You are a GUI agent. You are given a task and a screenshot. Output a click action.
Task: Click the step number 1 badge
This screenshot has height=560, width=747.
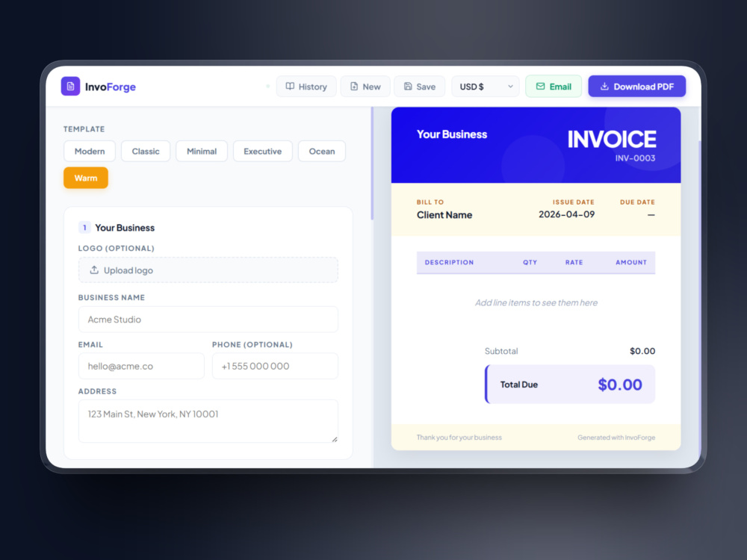84,228
